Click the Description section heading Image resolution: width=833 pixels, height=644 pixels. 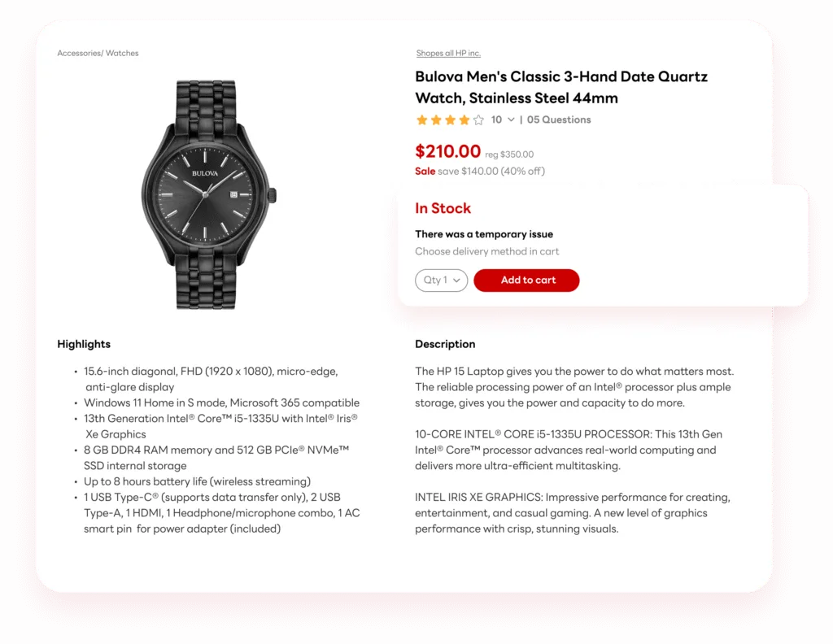[x=445, y=345]
